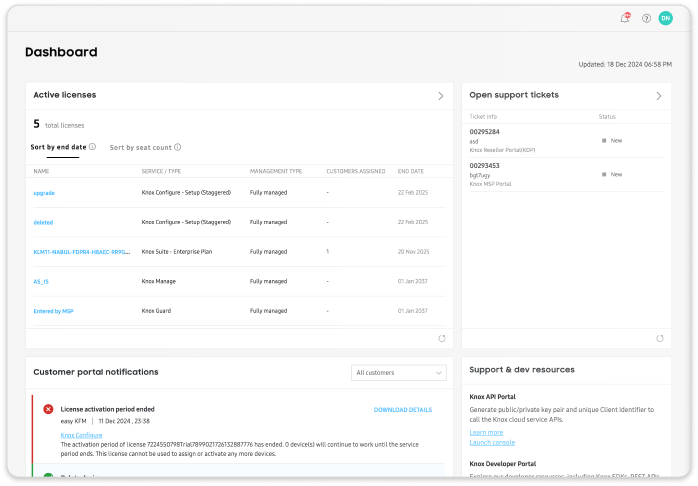Viewport: 698px width, 486px height.
Task: Open support ticket 00293453
Action: [x=484, y=166]
